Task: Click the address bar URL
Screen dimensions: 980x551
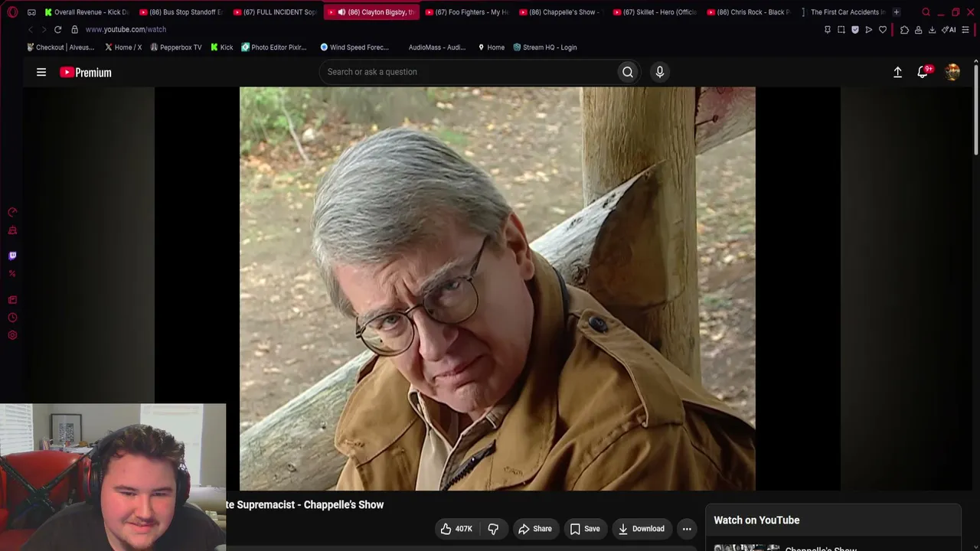Action: 126,29
